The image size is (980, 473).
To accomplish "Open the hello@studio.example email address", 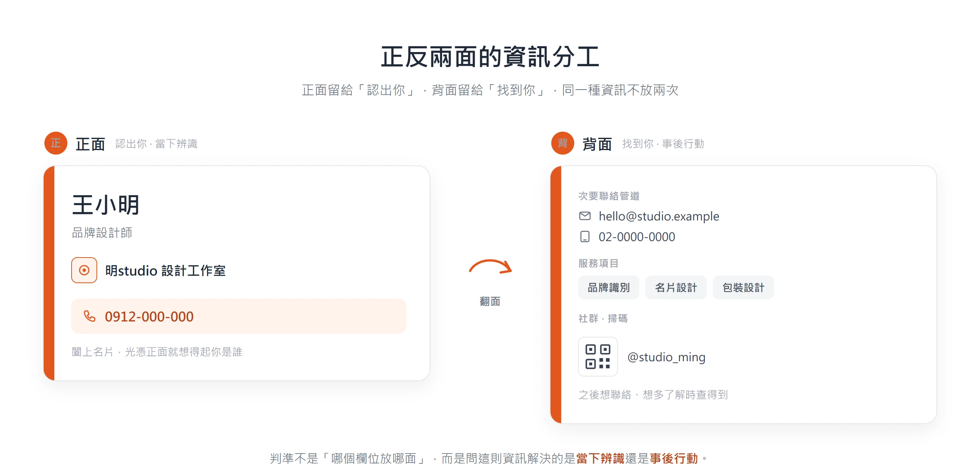I will pyautogui.click(x=659, y=216).
